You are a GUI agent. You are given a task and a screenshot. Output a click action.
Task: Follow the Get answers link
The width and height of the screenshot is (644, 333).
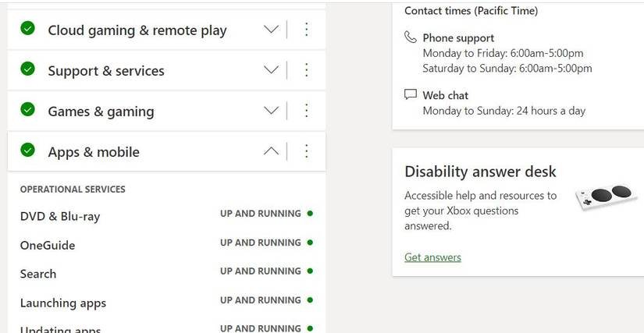pyautogui.click(x=432, y=257)
